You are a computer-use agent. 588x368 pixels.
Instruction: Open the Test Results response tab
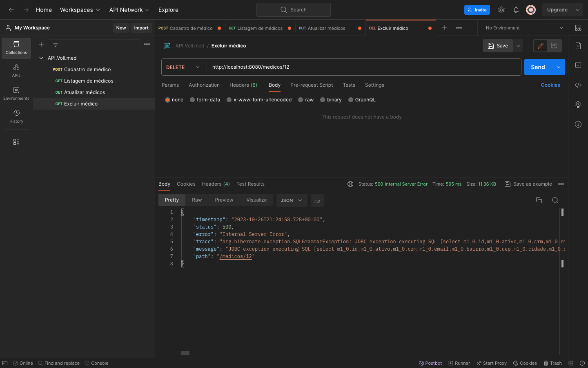point(250,184)
